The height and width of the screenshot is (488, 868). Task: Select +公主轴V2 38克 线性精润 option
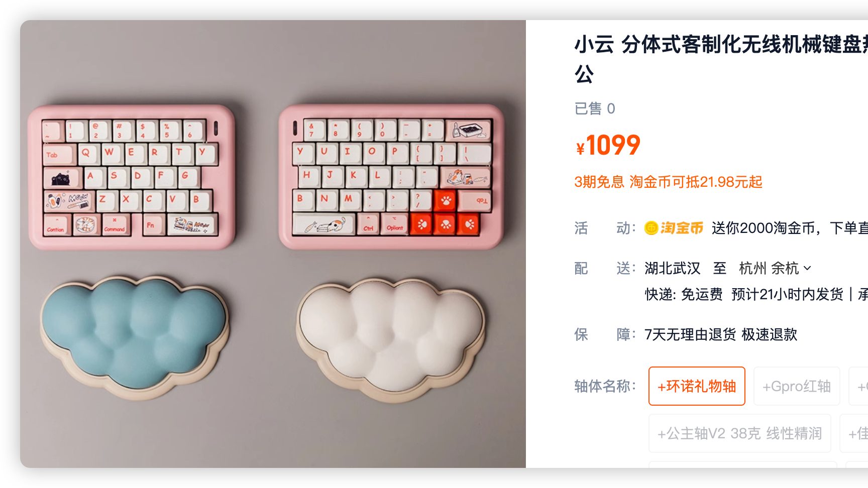coord(740,433)
